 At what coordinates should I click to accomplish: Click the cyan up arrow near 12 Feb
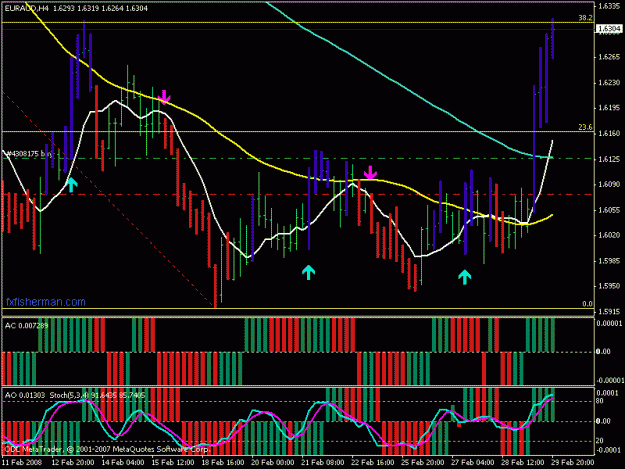(71, 185)
